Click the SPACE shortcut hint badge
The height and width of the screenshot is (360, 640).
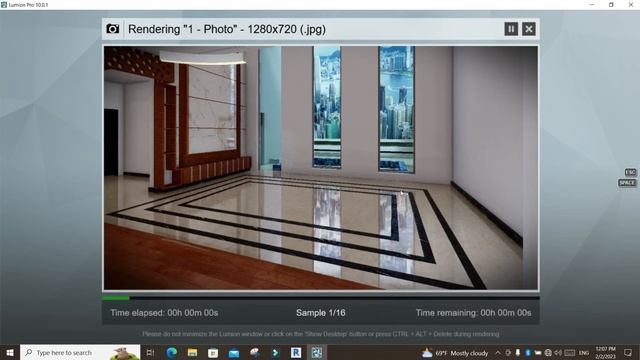[x=627, y=182]
